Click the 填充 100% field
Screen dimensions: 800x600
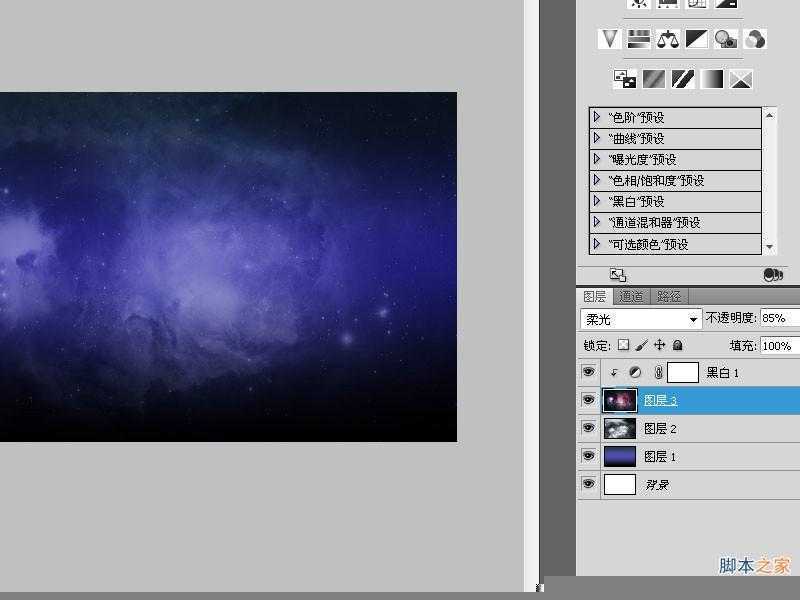pos(780,346)
